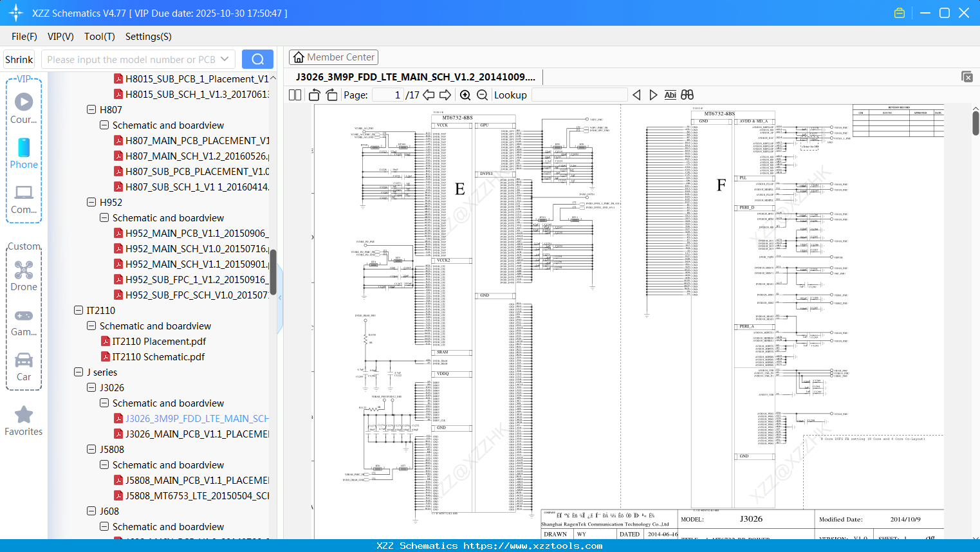Zoom in on the schematic page

465,95
